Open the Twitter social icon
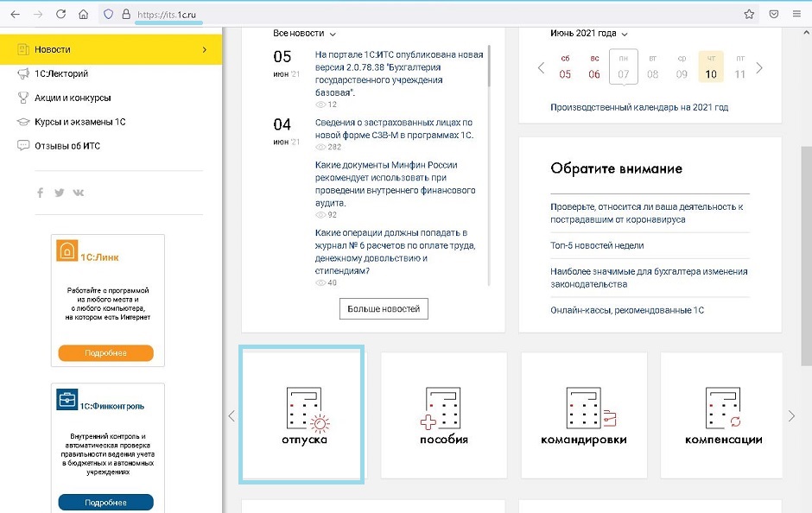 [59, 193]
